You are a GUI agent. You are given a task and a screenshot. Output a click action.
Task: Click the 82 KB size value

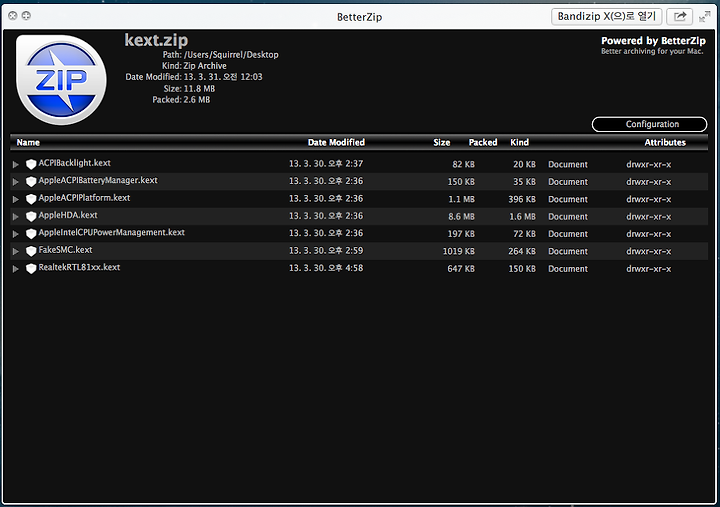(463, 164)
